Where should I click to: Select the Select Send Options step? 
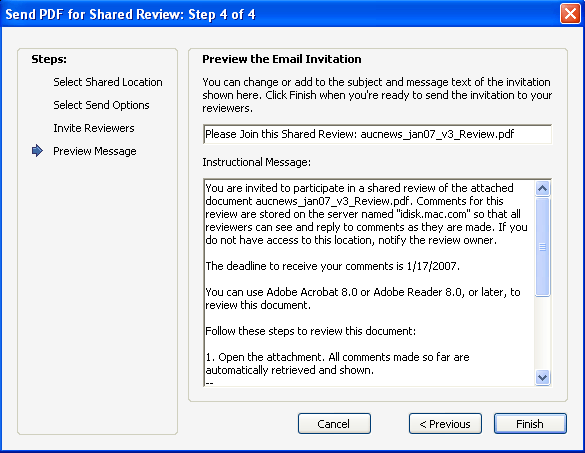point(101,105)
